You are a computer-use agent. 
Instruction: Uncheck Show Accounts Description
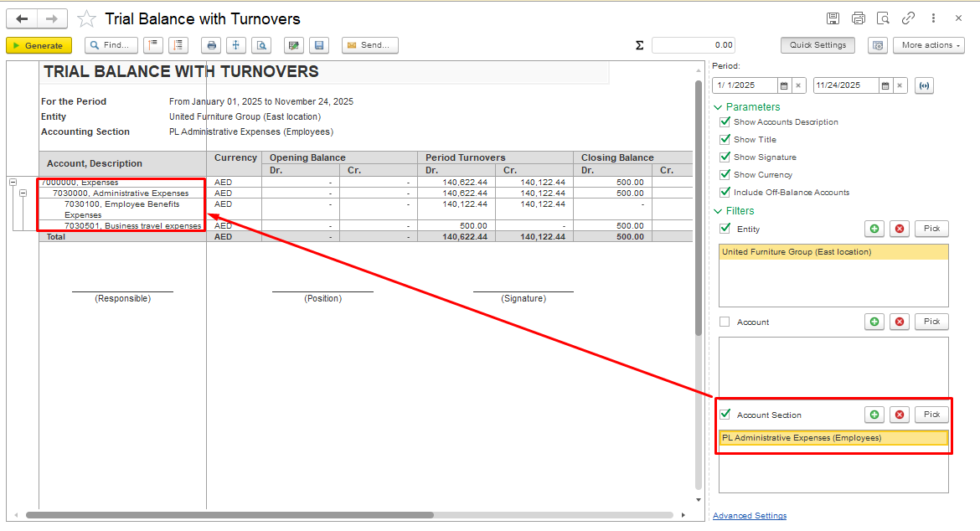click(x=725, y=122)
